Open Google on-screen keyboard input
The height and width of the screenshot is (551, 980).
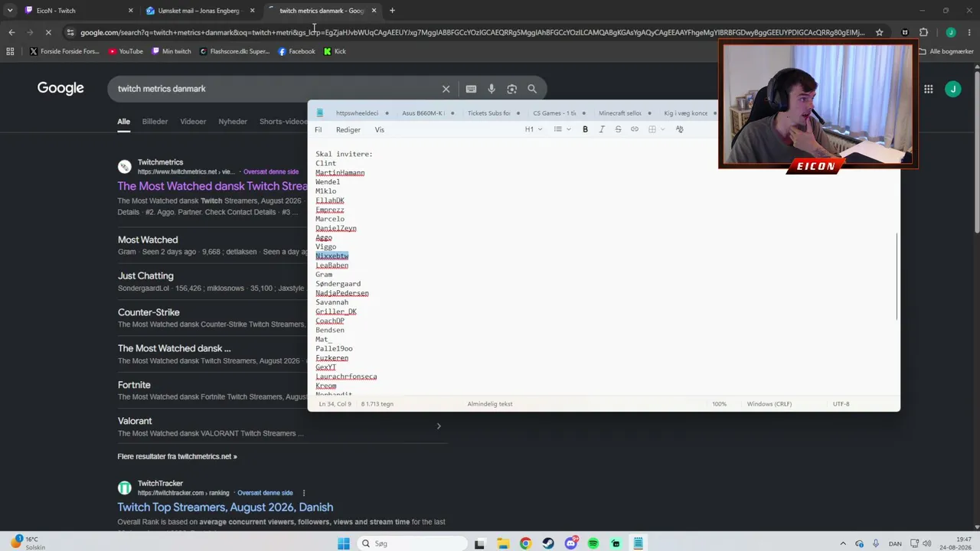tap(471, 89)
